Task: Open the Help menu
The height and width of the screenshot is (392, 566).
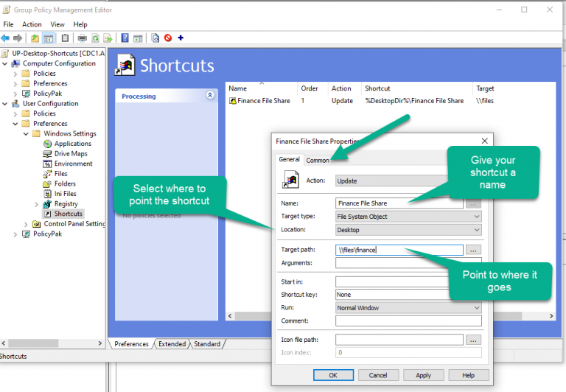Action: coord(80,24)
